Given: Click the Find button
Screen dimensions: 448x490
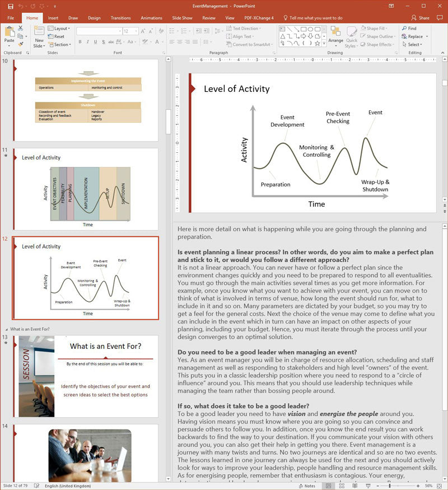Looking at the screenshot, I should tap(409, 28).
